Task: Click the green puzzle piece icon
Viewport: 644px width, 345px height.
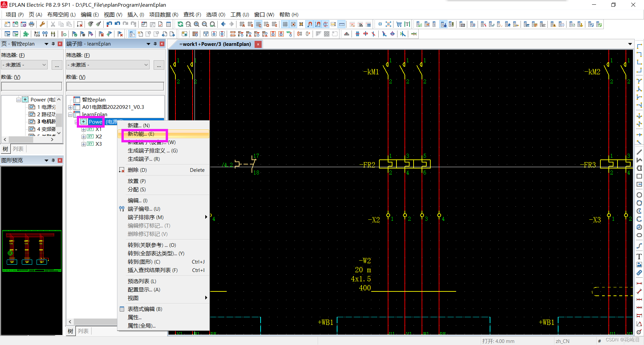Action: [x=26, y=34]
